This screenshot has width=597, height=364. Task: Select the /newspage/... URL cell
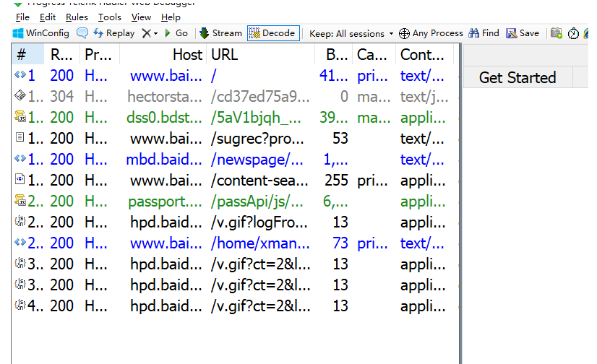(x=257, y=160)
